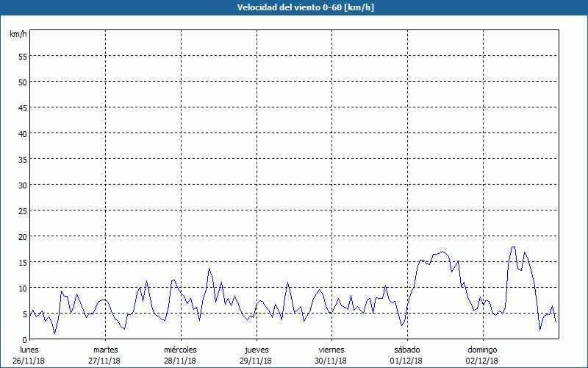Click the 'martes' day label
Screen dimensions: 588x368
105,350
